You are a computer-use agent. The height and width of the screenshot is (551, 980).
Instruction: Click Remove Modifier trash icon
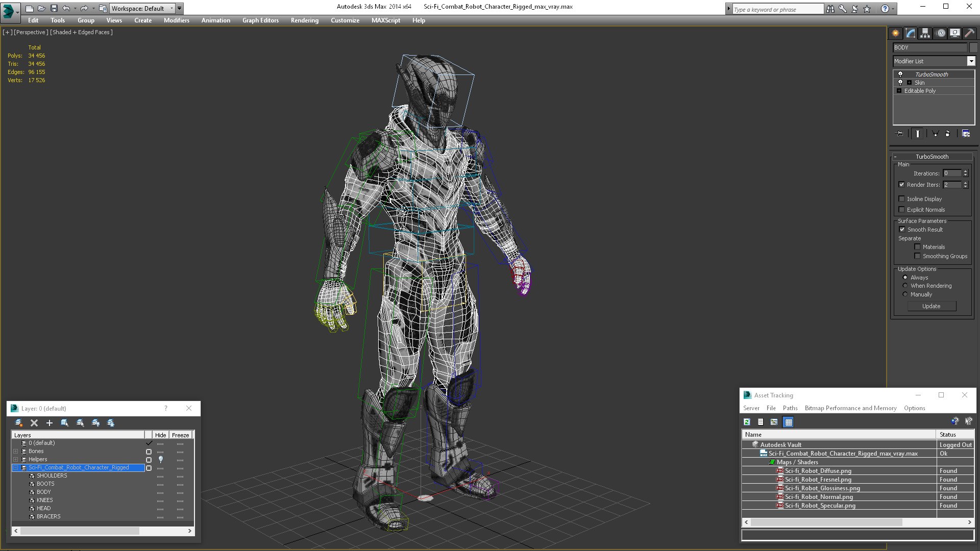(x=948, y=134)
